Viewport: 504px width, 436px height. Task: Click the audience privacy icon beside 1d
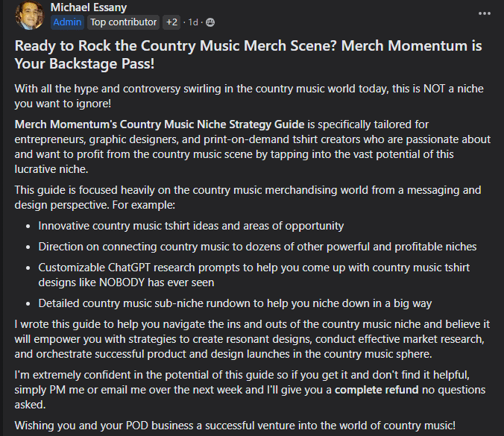tap(210, 22)
